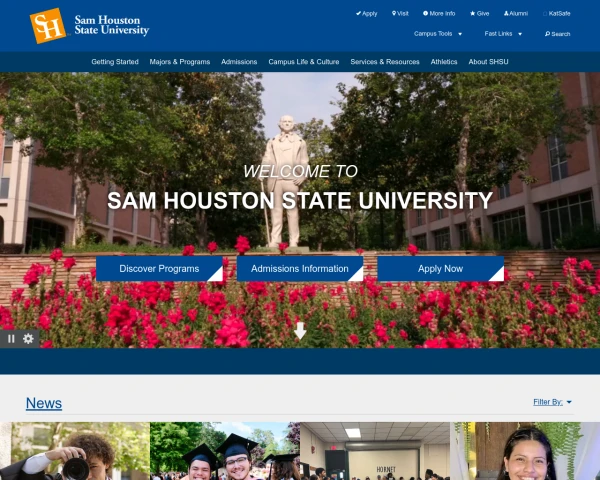Open the Majors & Programs menu
The width and height of the screenshot is (600, 480).
click(x=180, y=62)
